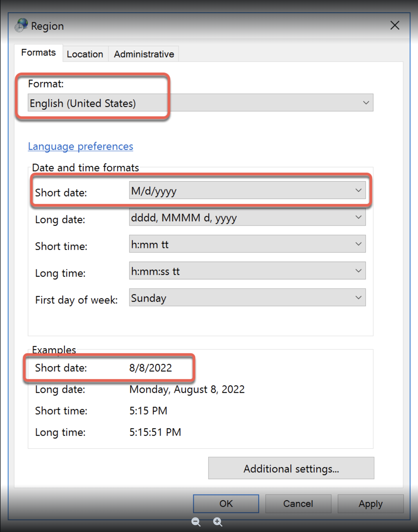Switch to the Location tab
Image resolution: width=418 pixels, height=532 pixels.
click(85, 54)
